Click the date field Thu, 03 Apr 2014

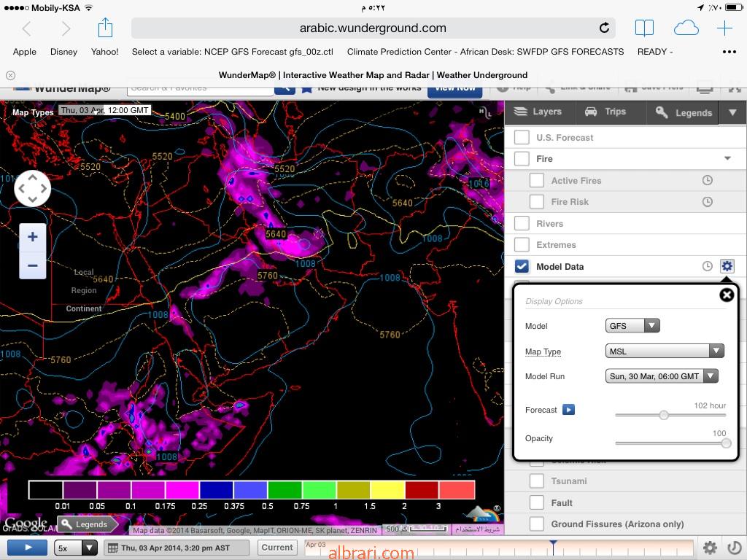[x=177, y=548]
